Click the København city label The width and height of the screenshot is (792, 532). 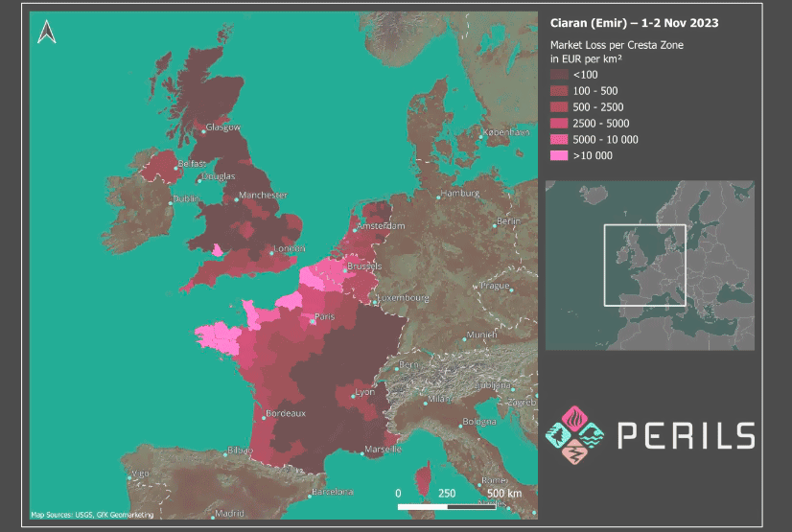pos(506,132)
